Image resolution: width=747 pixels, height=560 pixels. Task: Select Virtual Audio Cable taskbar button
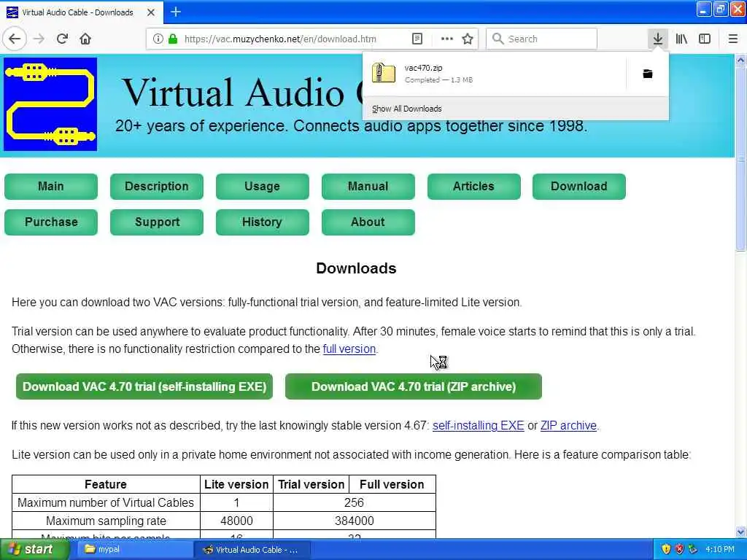point(252,550)
